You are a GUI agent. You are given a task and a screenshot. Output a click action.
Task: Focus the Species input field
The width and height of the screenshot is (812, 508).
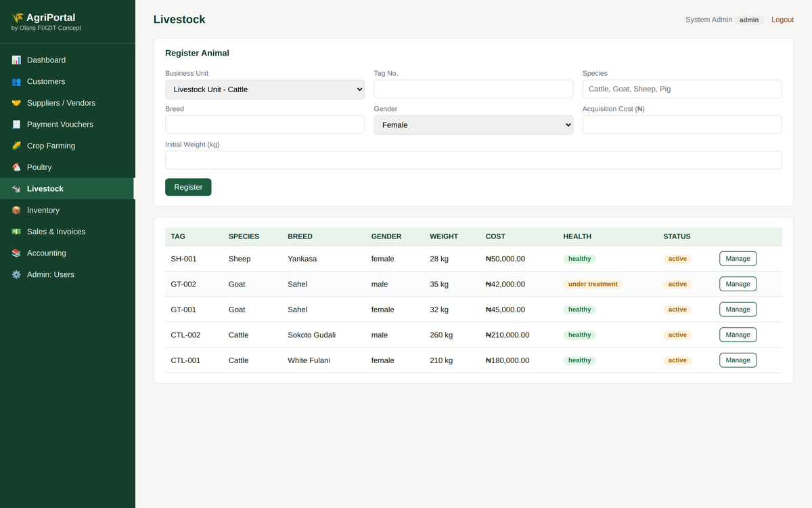682,89
